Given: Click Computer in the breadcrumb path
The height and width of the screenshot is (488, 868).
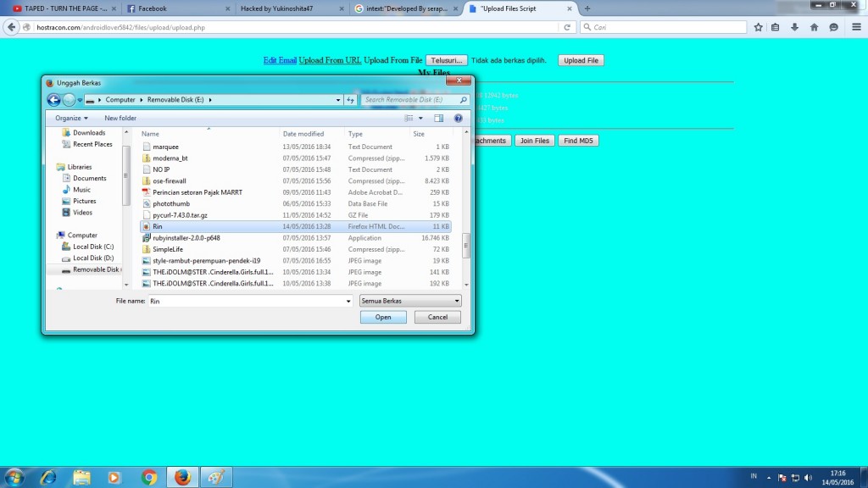Looking at the screenshot, I should (x=120, y=100).
